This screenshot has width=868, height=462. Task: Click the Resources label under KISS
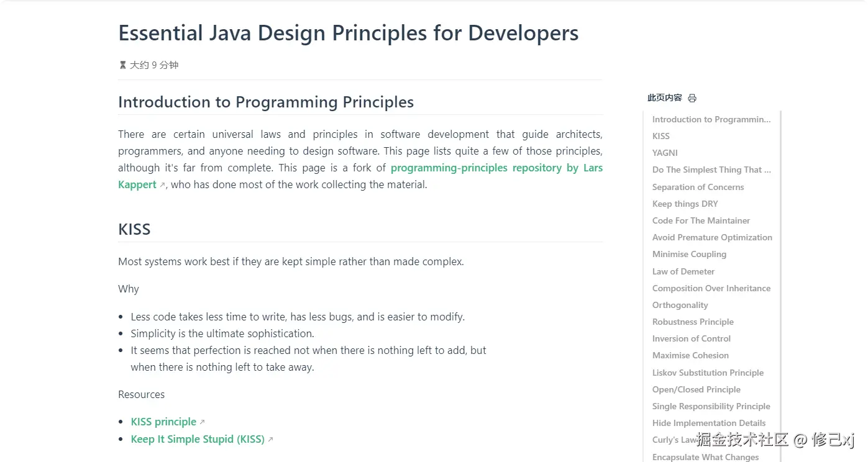click(141, 394)
